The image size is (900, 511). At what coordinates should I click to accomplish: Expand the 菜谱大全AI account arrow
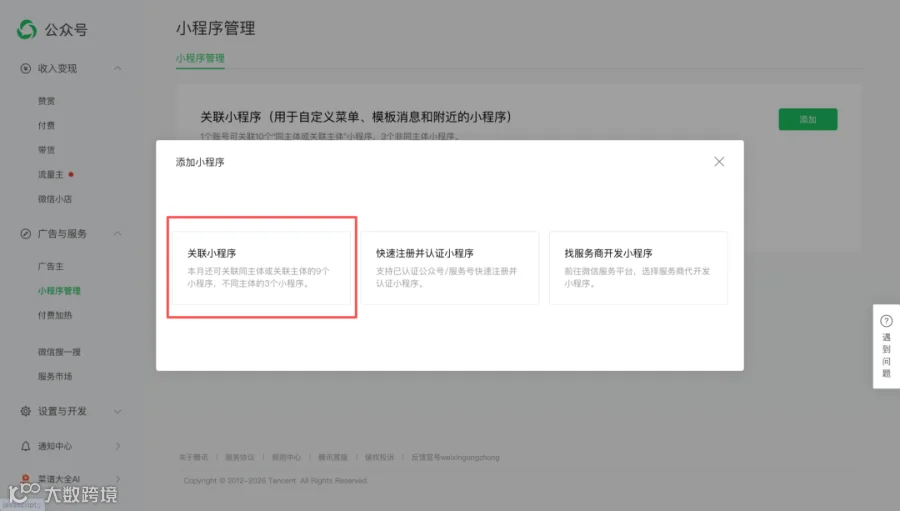coord(118,478)
